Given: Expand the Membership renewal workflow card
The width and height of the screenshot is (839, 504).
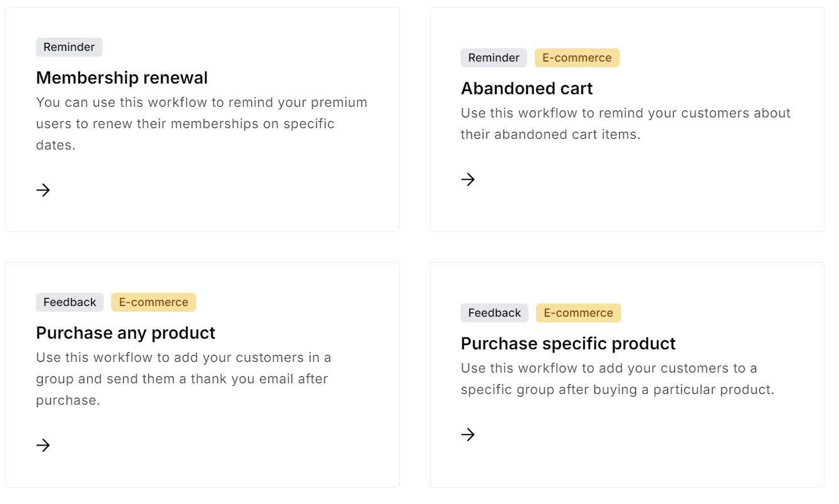Looking at the screenshot, I should click(x=201, y=118).
